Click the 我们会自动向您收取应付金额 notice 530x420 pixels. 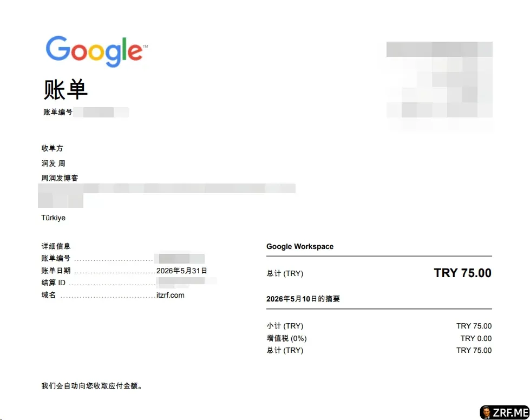92,385
